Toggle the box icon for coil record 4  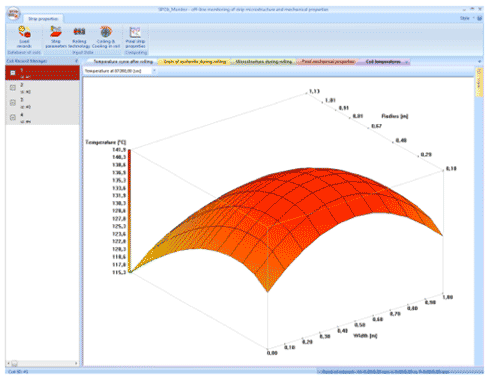click(13, 117)
